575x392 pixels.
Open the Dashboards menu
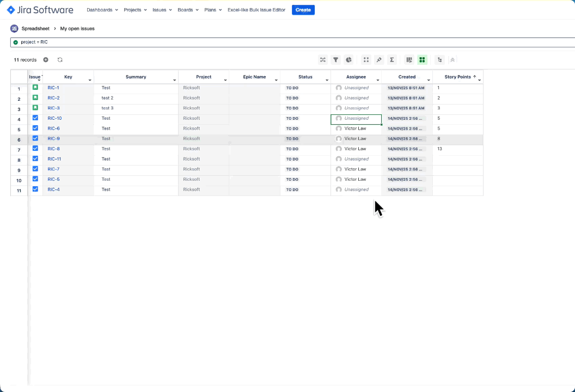coord(101,9)
